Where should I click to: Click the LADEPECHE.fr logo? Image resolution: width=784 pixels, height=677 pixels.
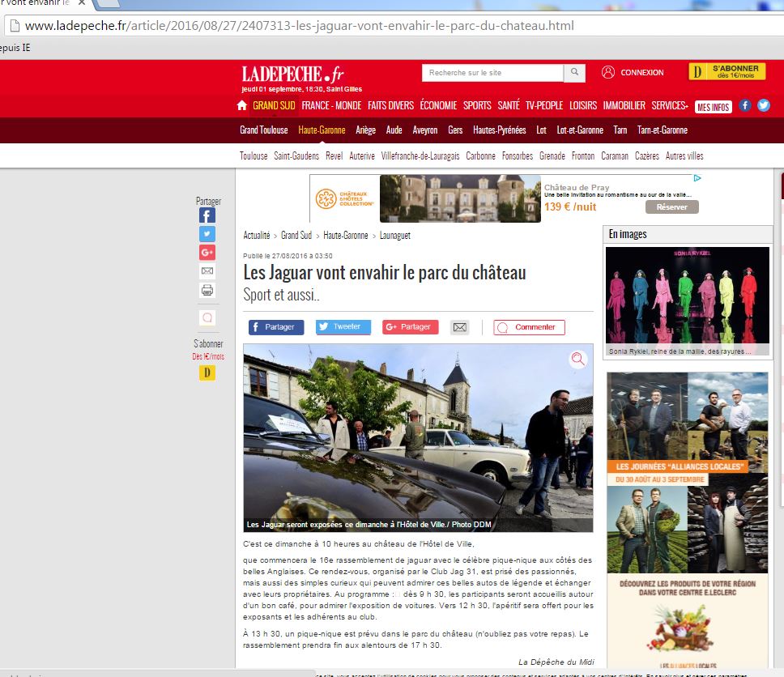293,74
